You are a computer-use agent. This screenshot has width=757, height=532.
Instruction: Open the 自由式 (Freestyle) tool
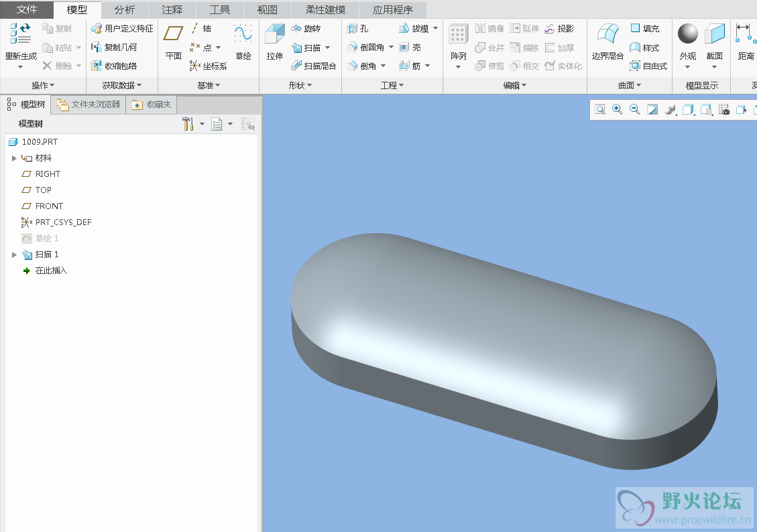click(648, 66)
